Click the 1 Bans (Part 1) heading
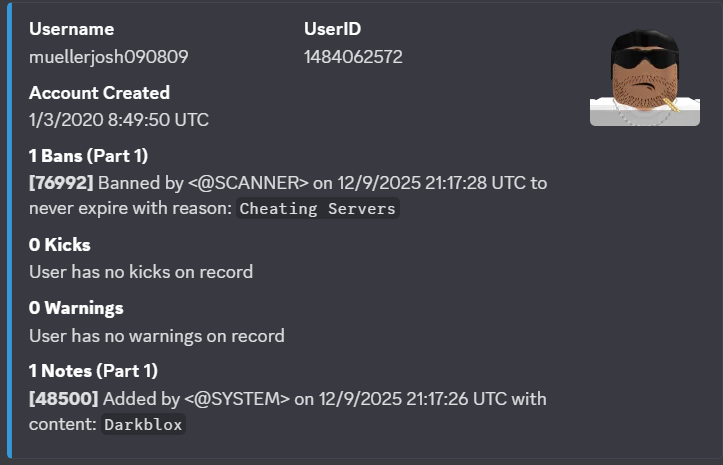This screenshot has height=465, width=723. click(88, 156)
